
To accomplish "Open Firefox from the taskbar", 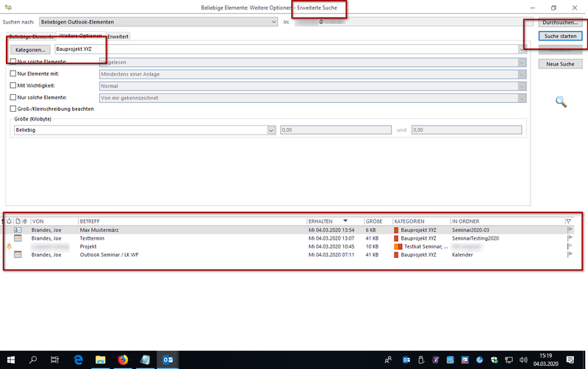I will (122, 359).
